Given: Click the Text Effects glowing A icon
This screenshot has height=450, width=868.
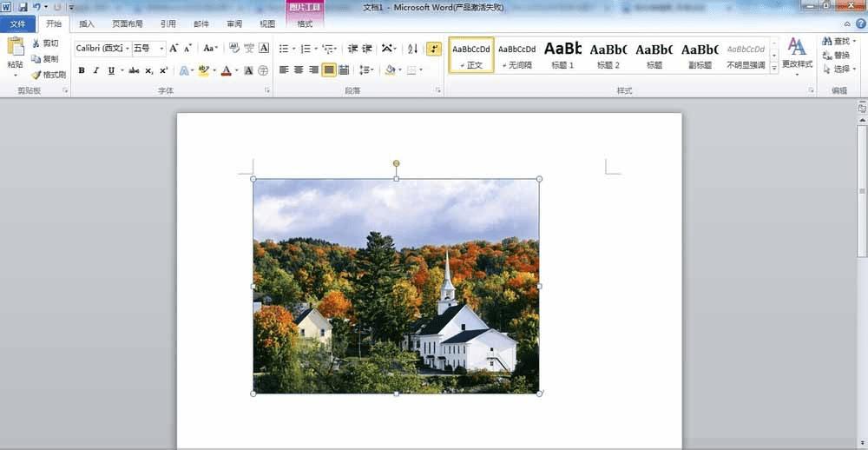Looking at the screenshot, I should [x=184, y=70].
